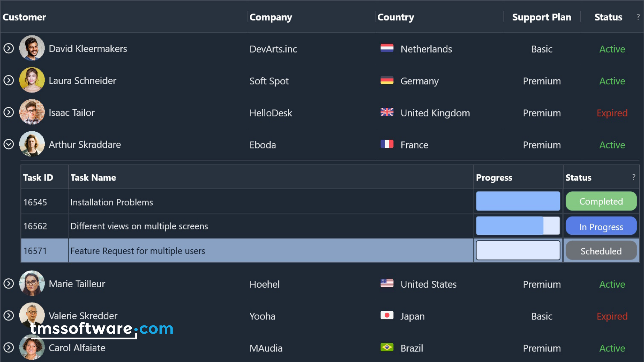Click the United States flag icon

point(387,284)
